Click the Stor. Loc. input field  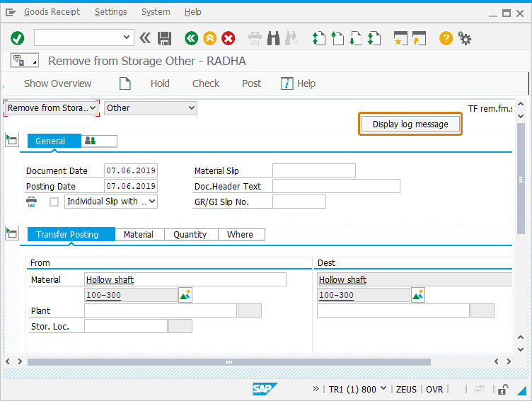point(125,326)
